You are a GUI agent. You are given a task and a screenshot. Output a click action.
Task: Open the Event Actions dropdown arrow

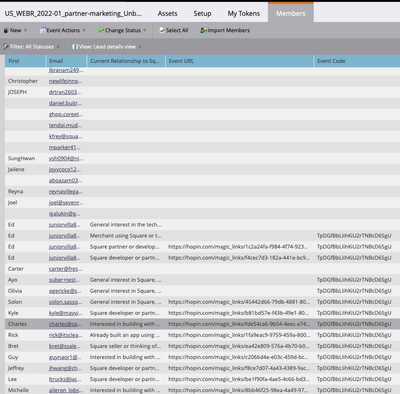(x=84, y=30)
